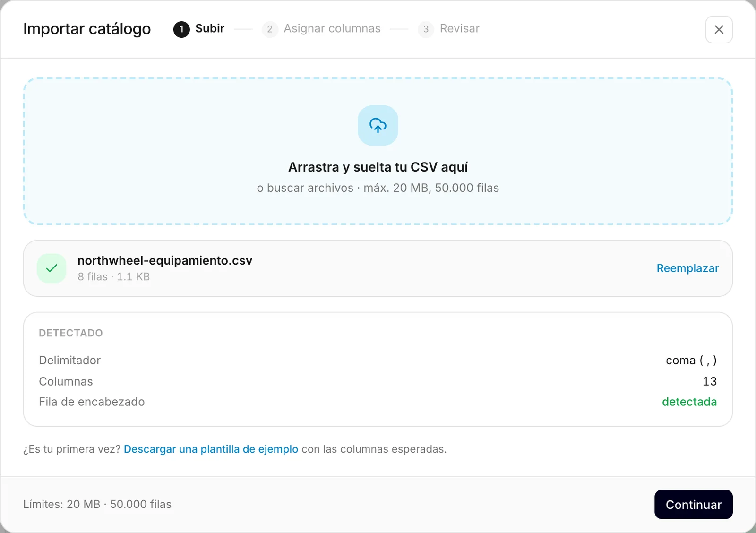The height and width of the screenshot is (533, 756).
Task: Click the 'Límites: 20 MB · 50.000 filas' footer text
Action: (x=97, y=504)
